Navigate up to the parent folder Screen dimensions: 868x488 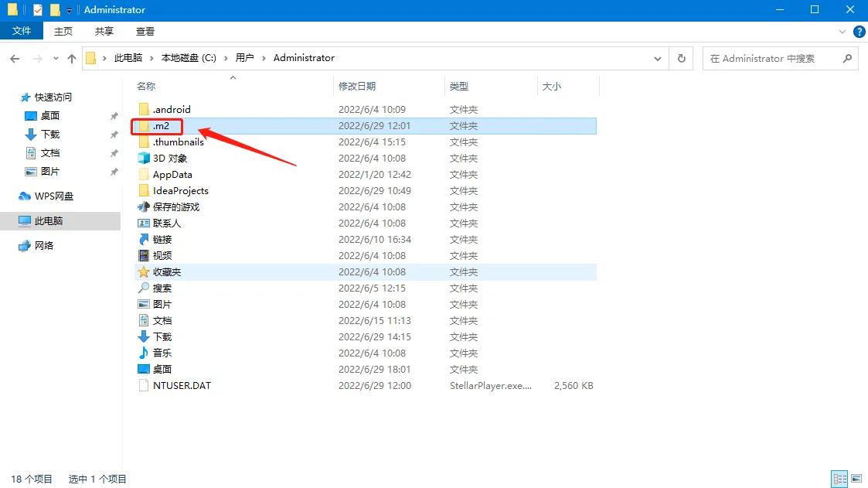tap(71, 58)
